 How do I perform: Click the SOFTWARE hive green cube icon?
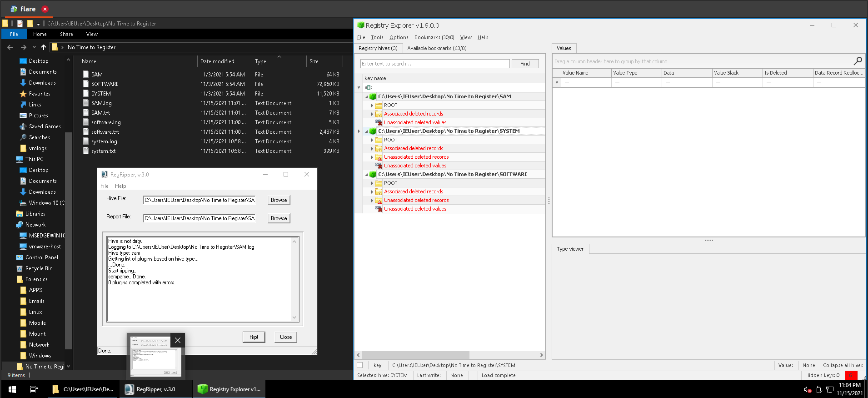(x=373, y=174)
